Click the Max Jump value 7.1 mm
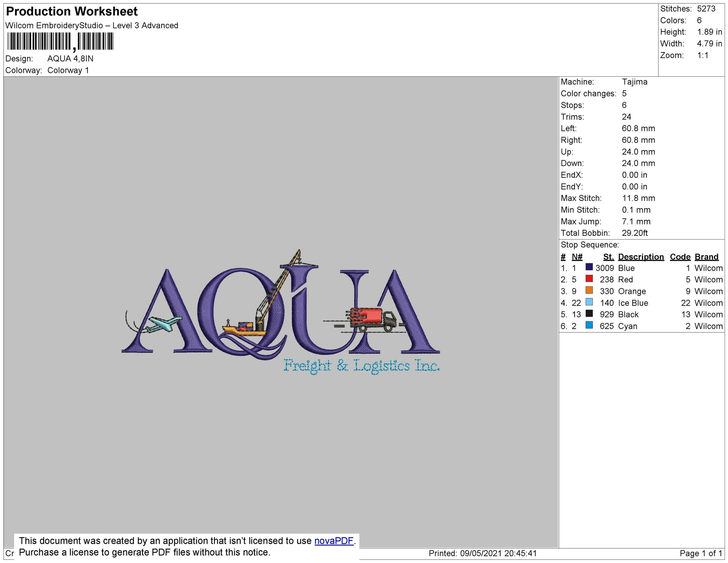Image resolution: width=728 pixels, height=563 pixels. pyautogui.click(x=636, y=221)
